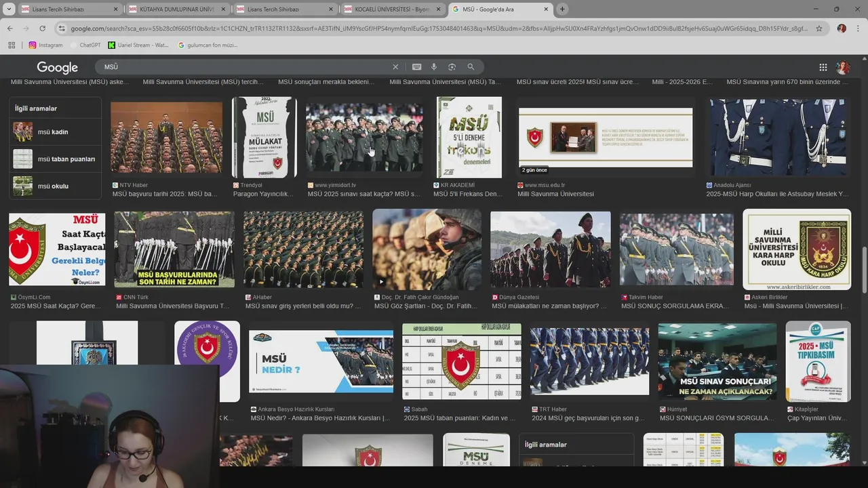Open site information icon in address bar
868x488 pixels.
(62, 28)
